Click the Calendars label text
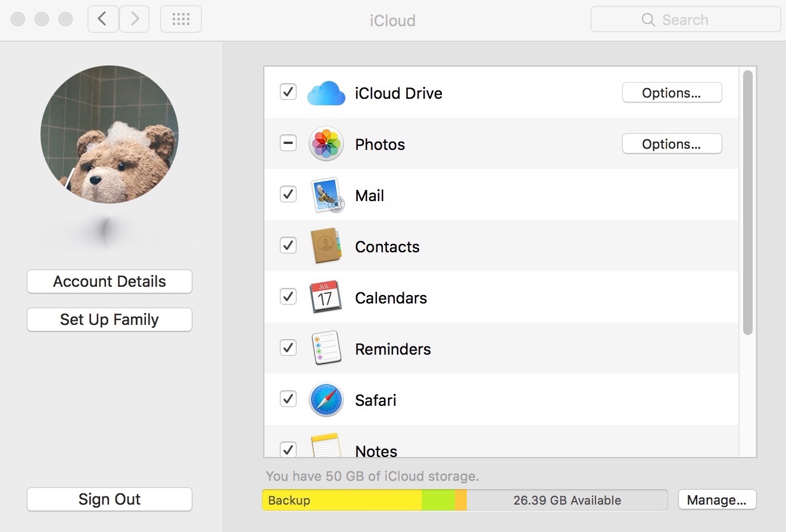The height and width of the screenshot is (532, 786). pos(391,298)
